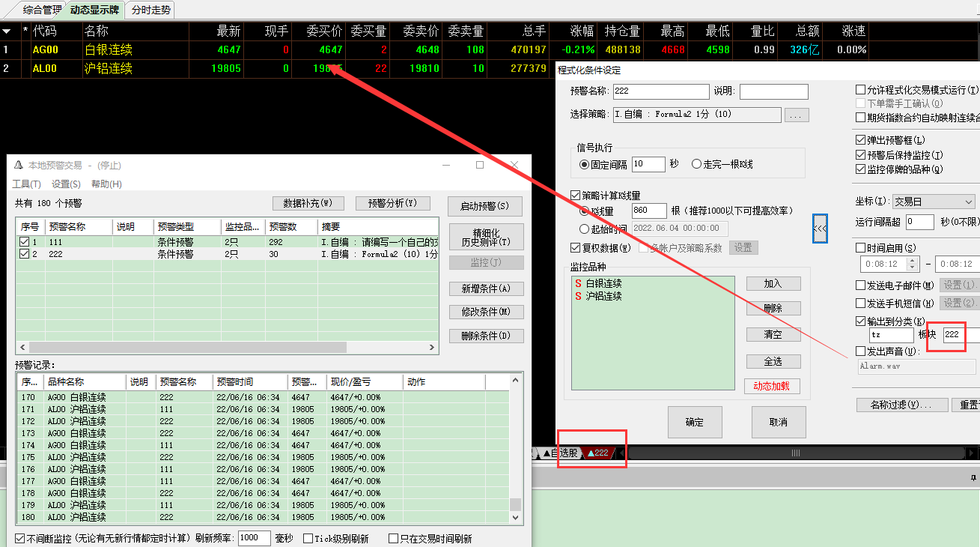Image resolution: width=980 pixels, height=547 pixels.
Task: Click 修改条件(M) button
Action: pos(486,312)
